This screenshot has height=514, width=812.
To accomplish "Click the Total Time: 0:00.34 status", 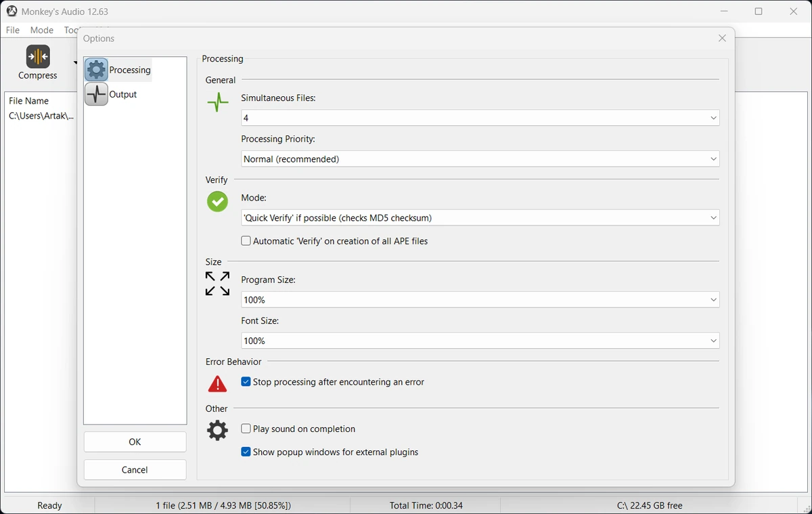I will tap(426, 505).
